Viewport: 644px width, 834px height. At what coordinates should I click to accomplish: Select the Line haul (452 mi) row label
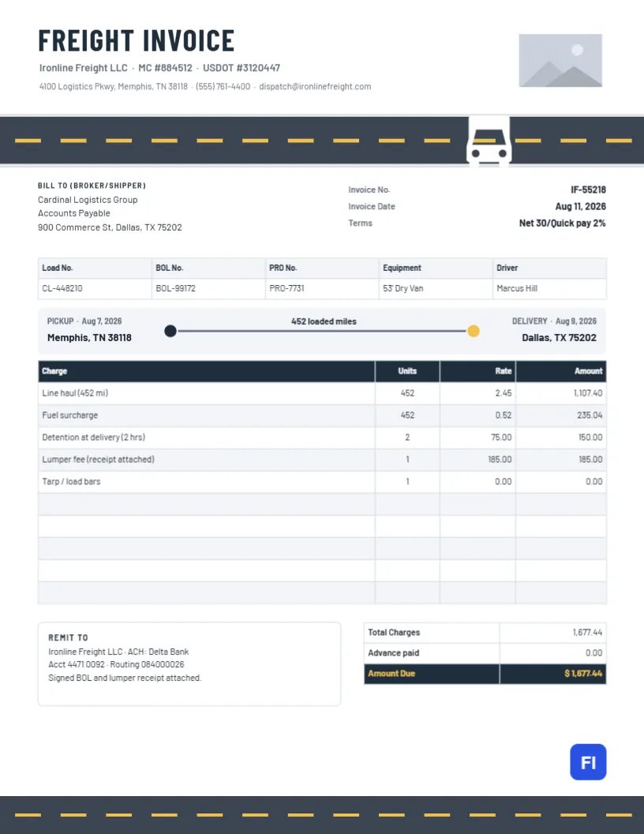tap(75, 393)
